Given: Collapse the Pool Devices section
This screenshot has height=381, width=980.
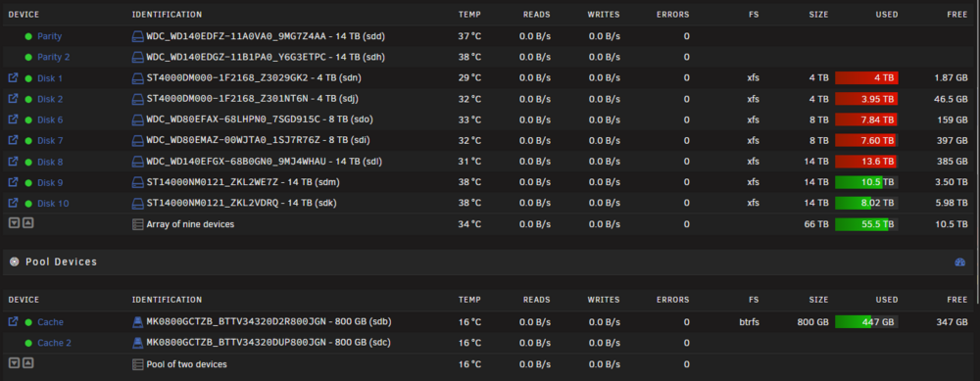Looking at the screenshot, I should [14, 262].
